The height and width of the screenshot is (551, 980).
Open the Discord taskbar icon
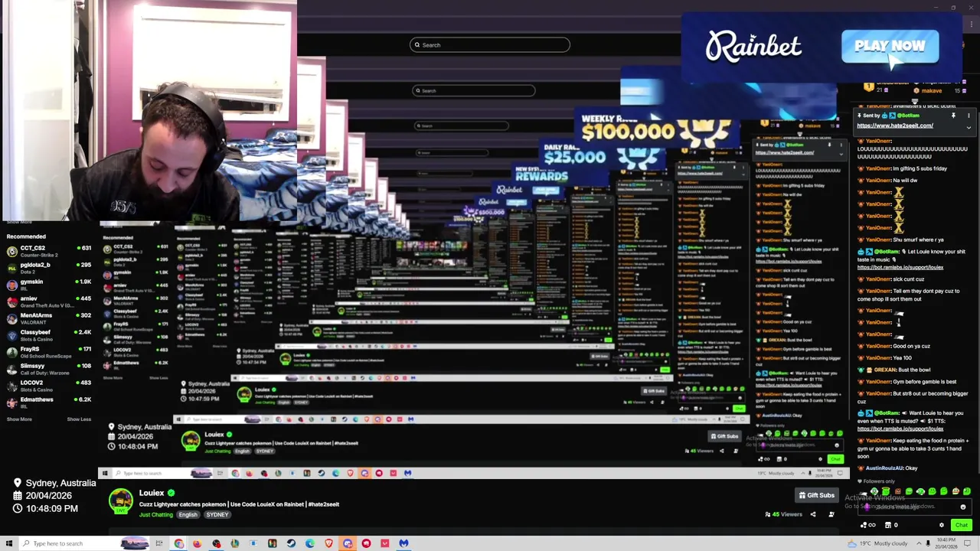click(x=348, y=543)
